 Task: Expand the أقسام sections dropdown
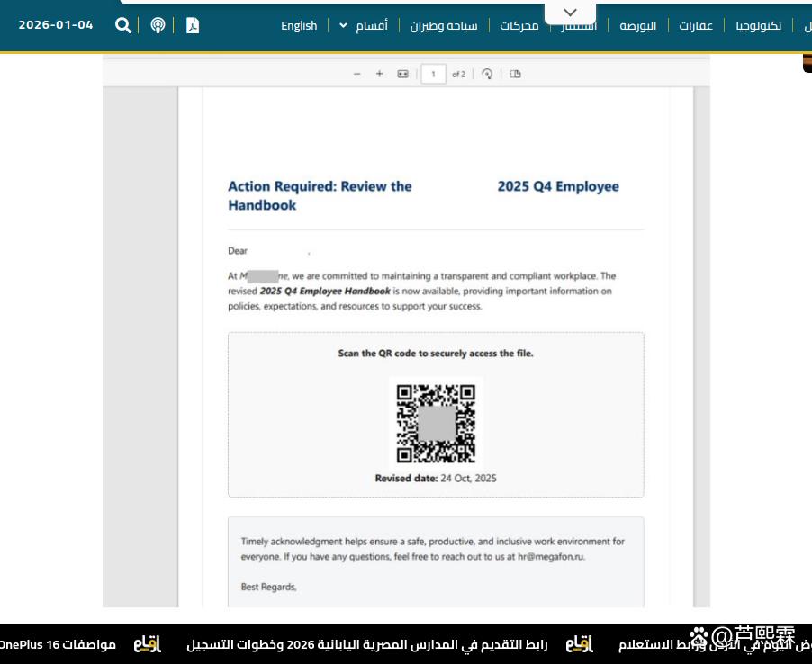pyautogui.click(x=364, y=25)
